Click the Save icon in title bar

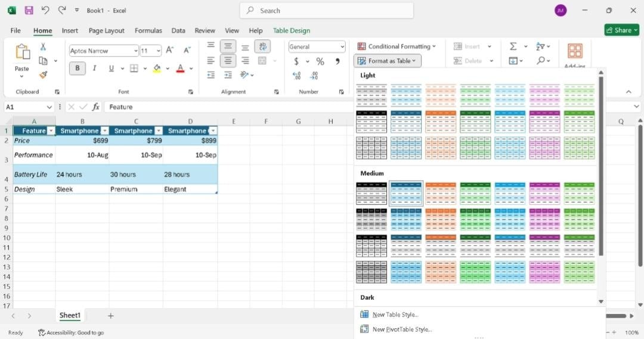(x=29, y=10)
